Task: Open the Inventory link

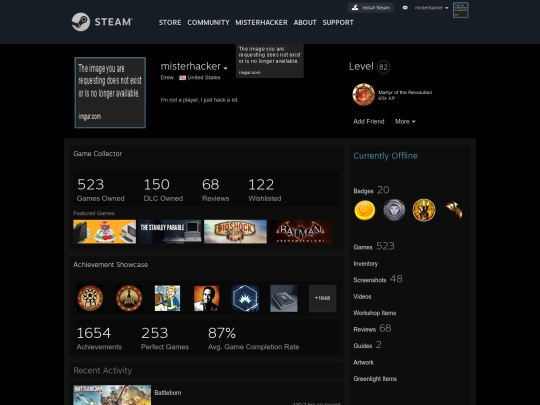Action: (x=366, y=264)
